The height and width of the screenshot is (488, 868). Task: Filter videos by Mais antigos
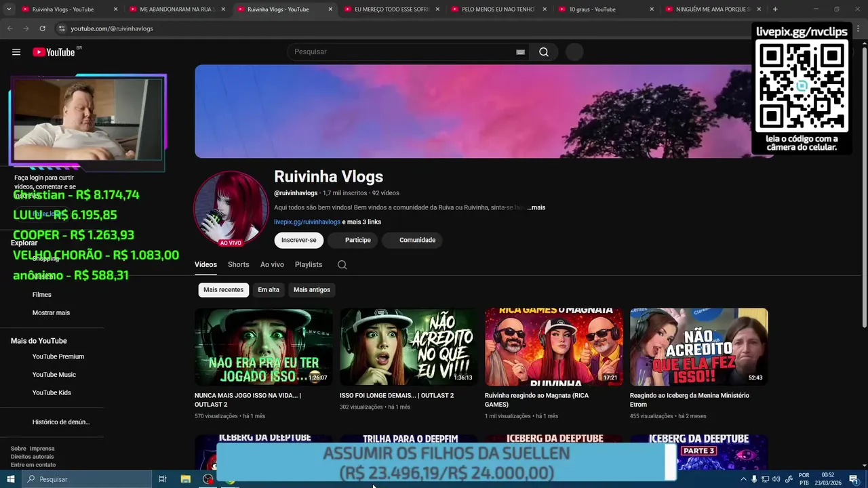pyautogui.click(x=312, y=290)
